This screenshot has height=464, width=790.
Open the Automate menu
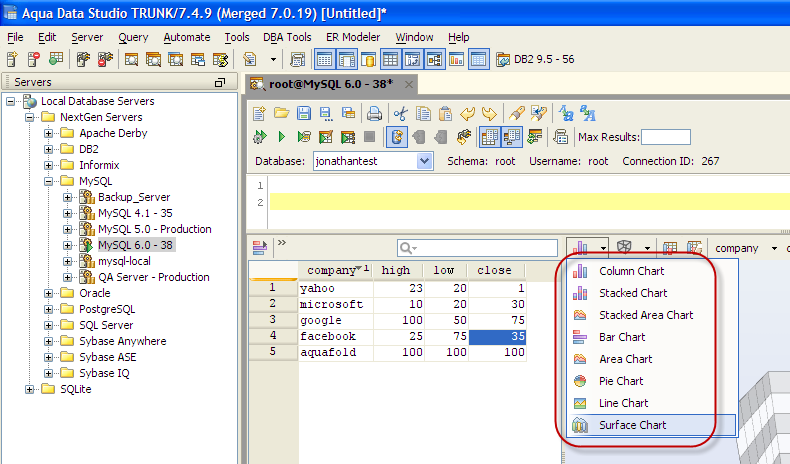tap(186, 37)
